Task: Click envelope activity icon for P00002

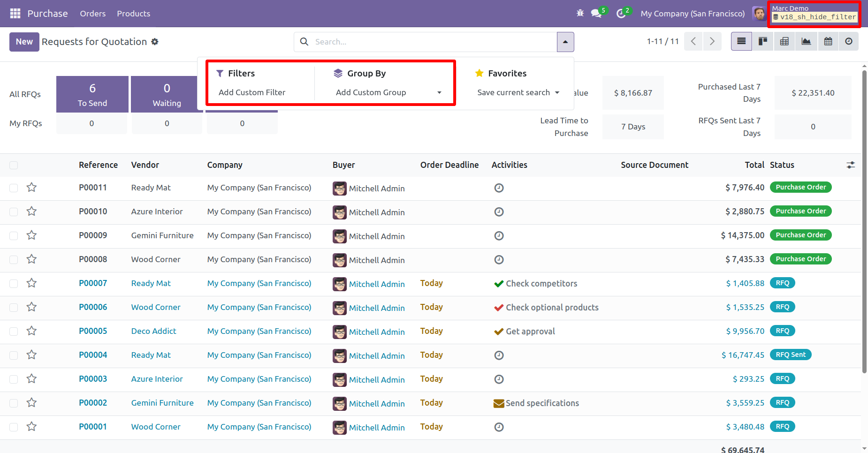Action: 499,403
